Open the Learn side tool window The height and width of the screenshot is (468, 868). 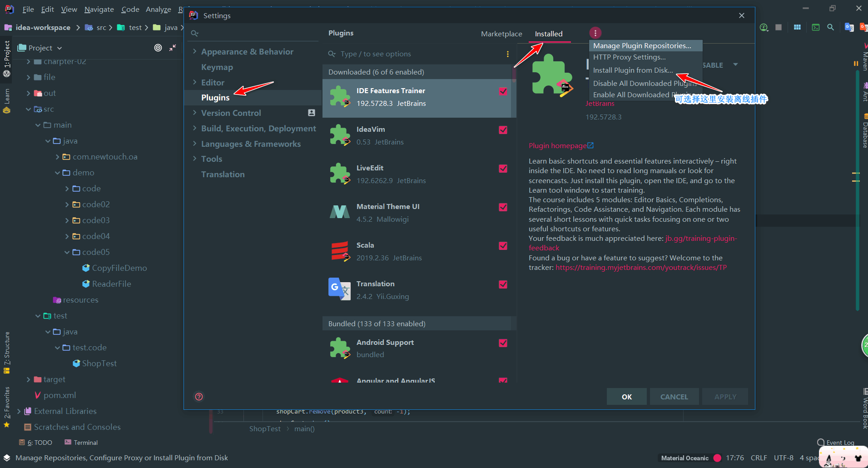coord(7,101)
